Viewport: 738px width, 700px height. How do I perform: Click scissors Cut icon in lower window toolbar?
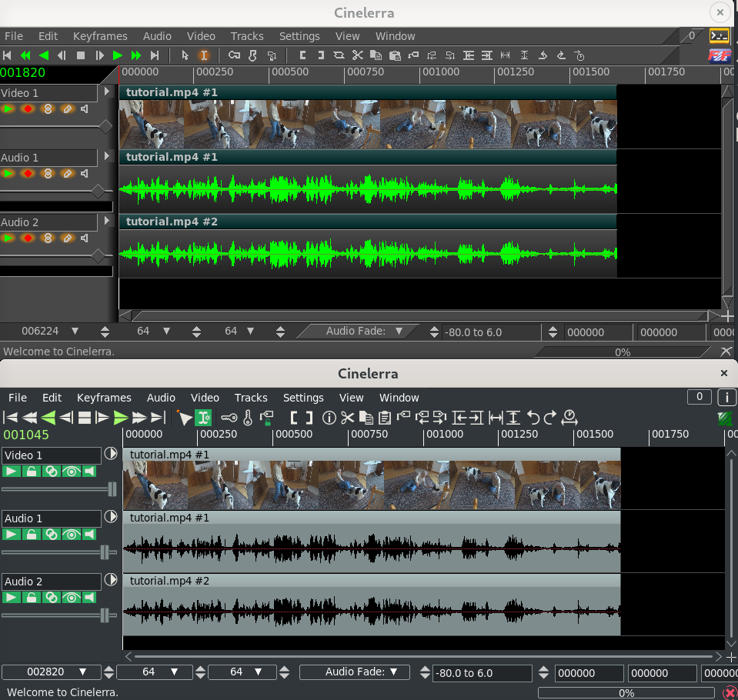click(x=347, y=418)
